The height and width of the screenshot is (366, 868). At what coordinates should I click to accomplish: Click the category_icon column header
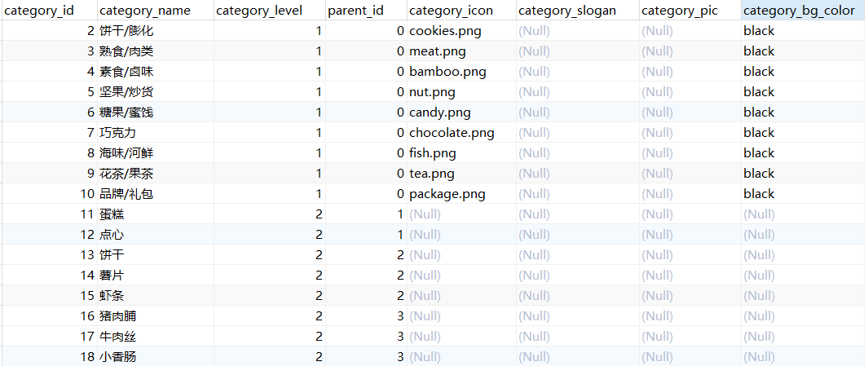point(461,10)
